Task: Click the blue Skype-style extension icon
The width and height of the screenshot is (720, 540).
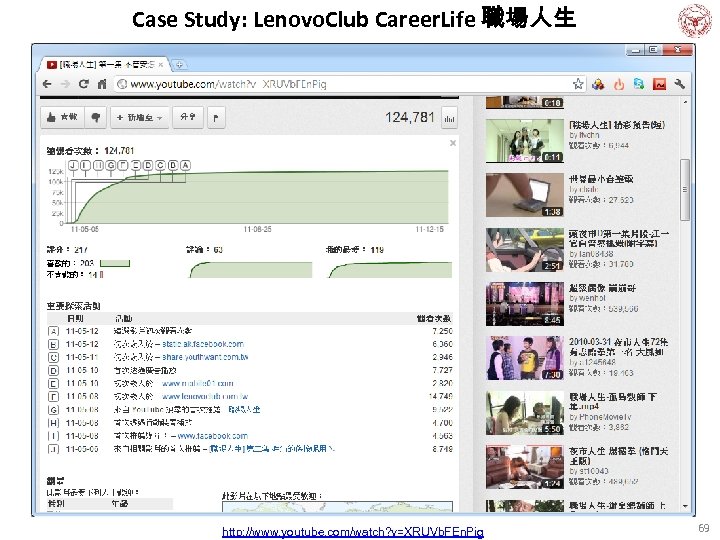Action: pos(639,84)
